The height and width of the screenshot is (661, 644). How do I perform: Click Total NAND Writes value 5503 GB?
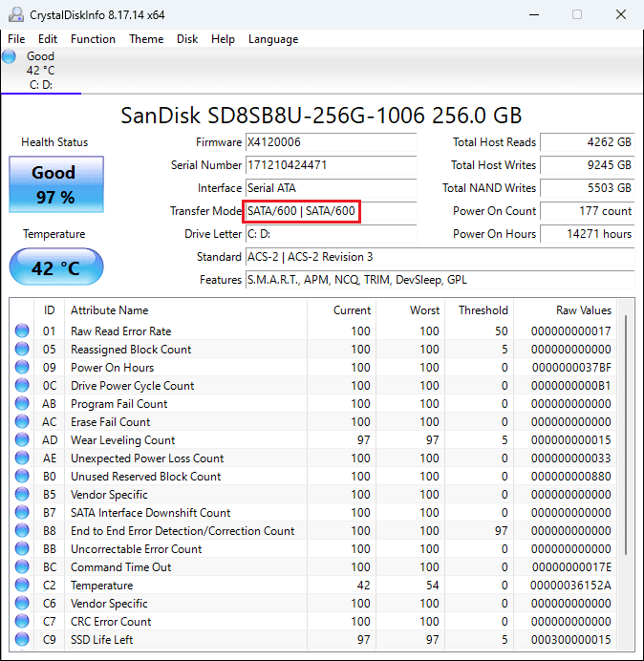tap(587, 188)
